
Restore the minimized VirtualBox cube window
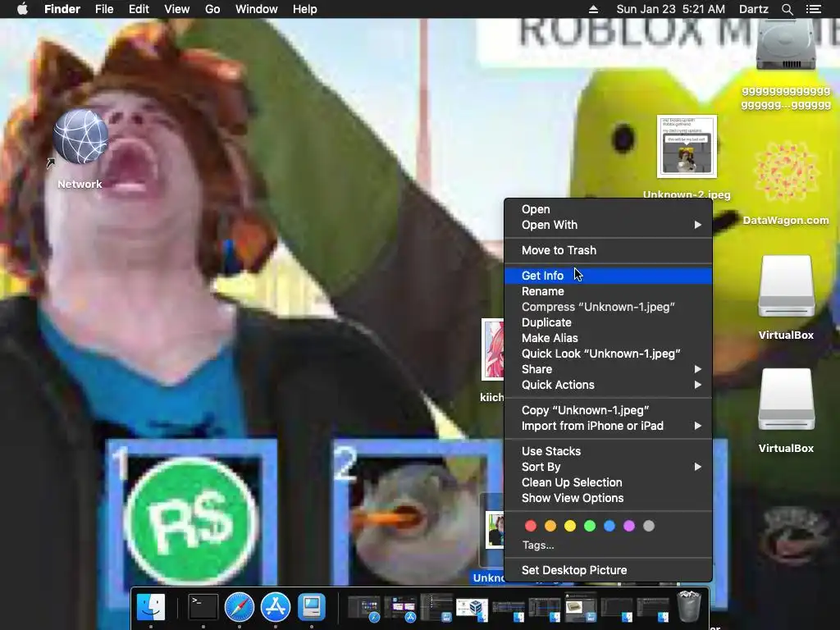pos(472,608)
